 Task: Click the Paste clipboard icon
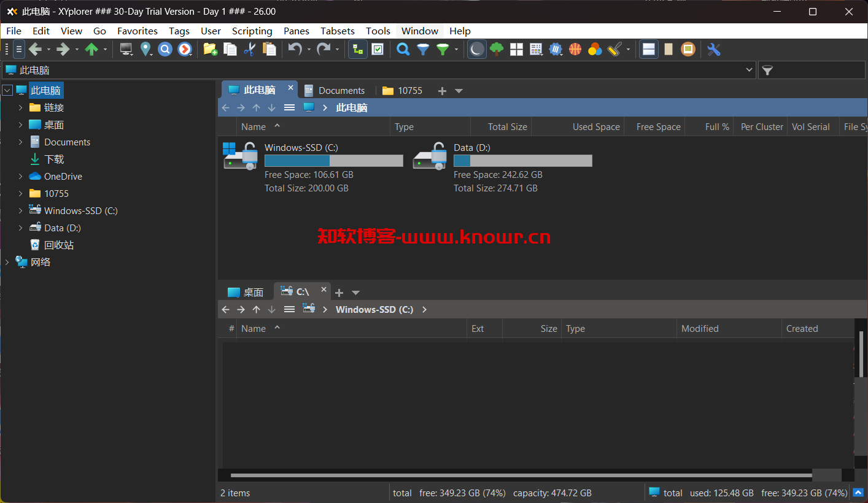269,50
